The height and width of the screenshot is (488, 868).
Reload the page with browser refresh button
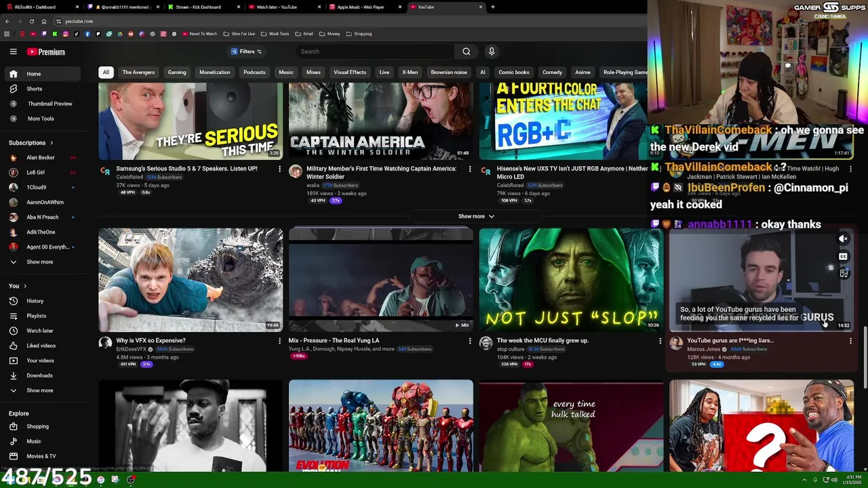[x=31, y=21]
